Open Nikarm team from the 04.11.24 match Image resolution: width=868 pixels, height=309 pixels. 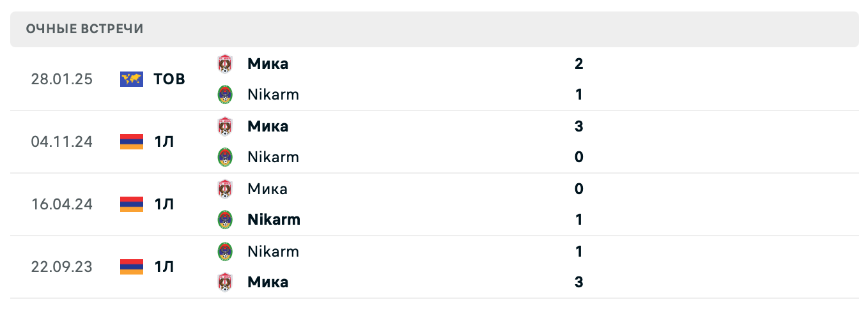click(273, 157)
